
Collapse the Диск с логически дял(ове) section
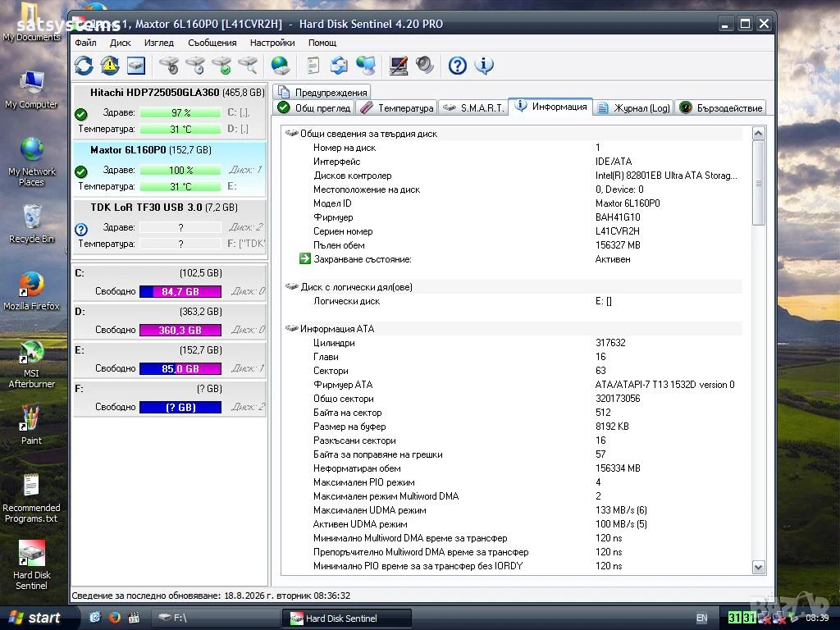(x=292, y=286)
